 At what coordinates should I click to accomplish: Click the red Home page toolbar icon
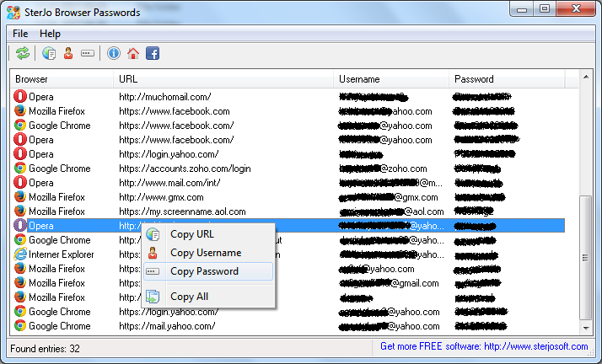[133, 53]
